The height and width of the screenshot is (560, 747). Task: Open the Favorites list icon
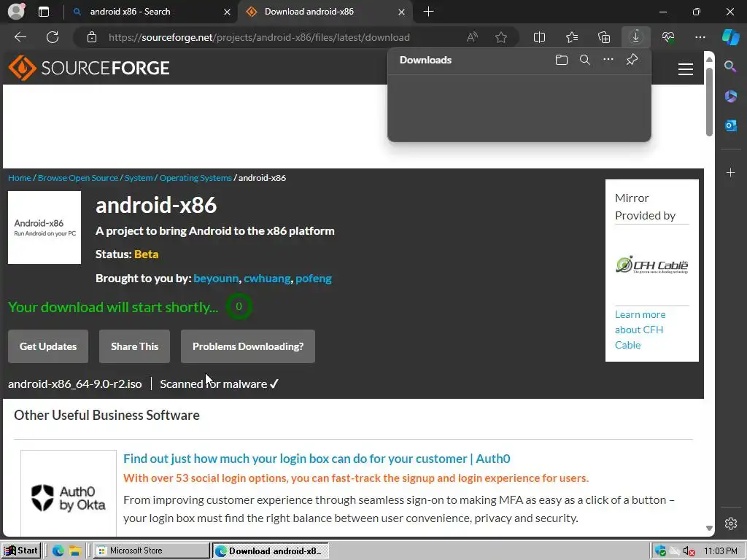coord(572,37)
